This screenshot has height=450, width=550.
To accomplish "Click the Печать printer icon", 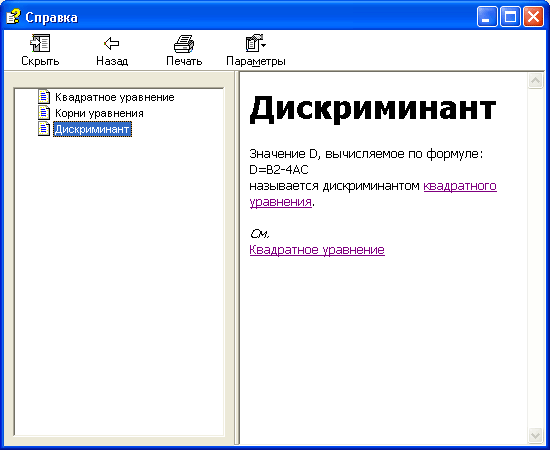I will (x=184, y=43).
